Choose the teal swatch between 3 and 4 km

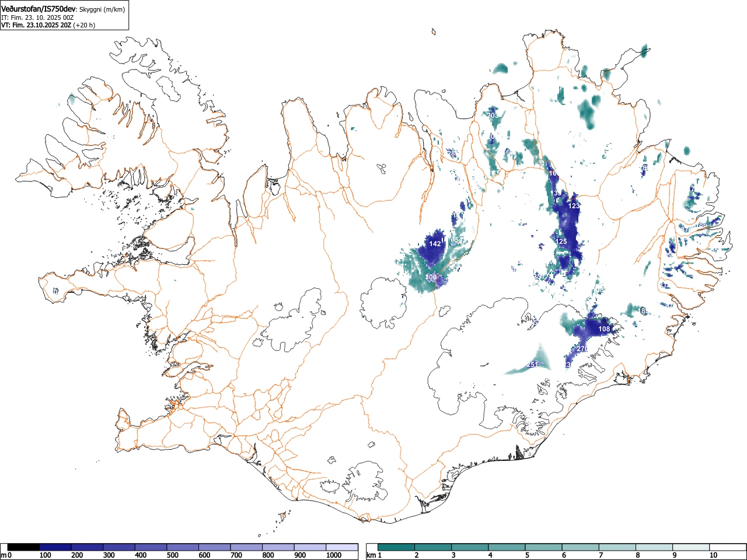click(x=470, y=547)
